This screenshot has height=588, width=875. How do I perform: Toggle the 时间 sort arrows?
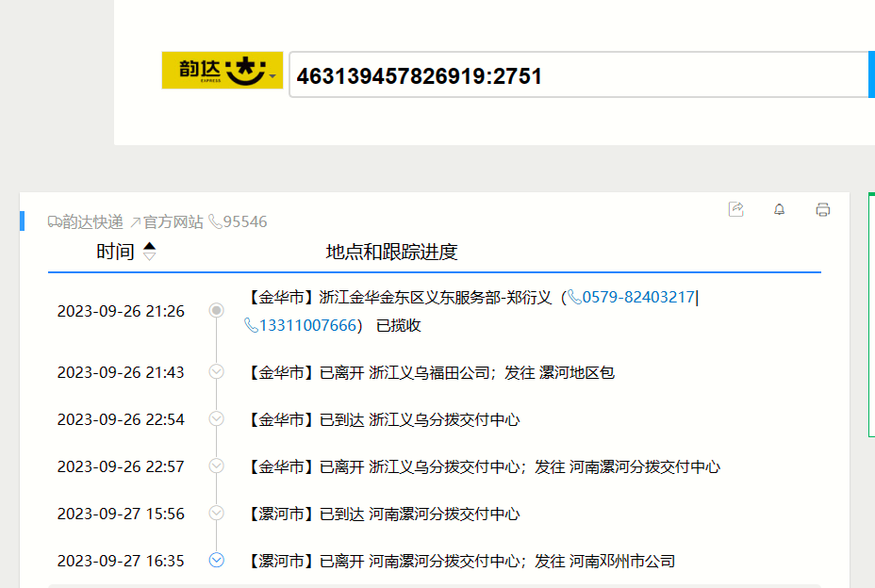click(x=150, y=251)
